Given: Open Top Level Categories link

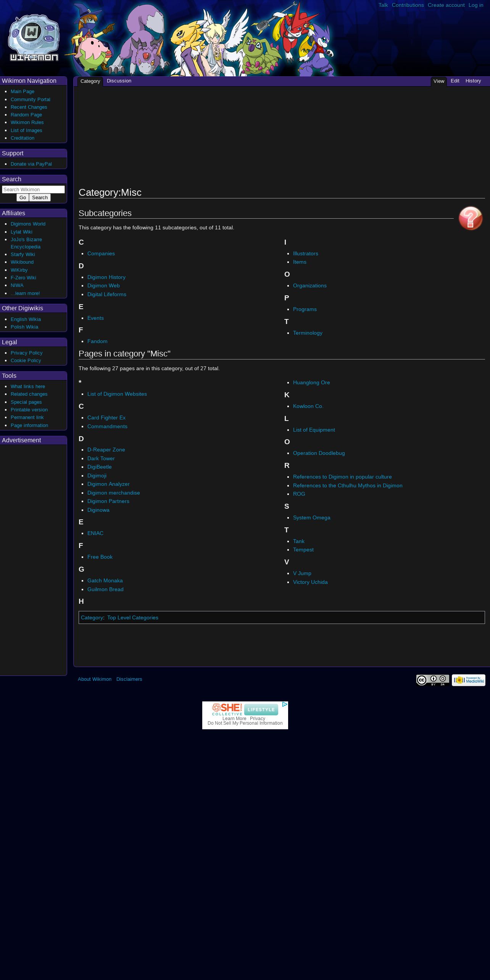Looking at the screenshot, I should [x=133, y=617].
